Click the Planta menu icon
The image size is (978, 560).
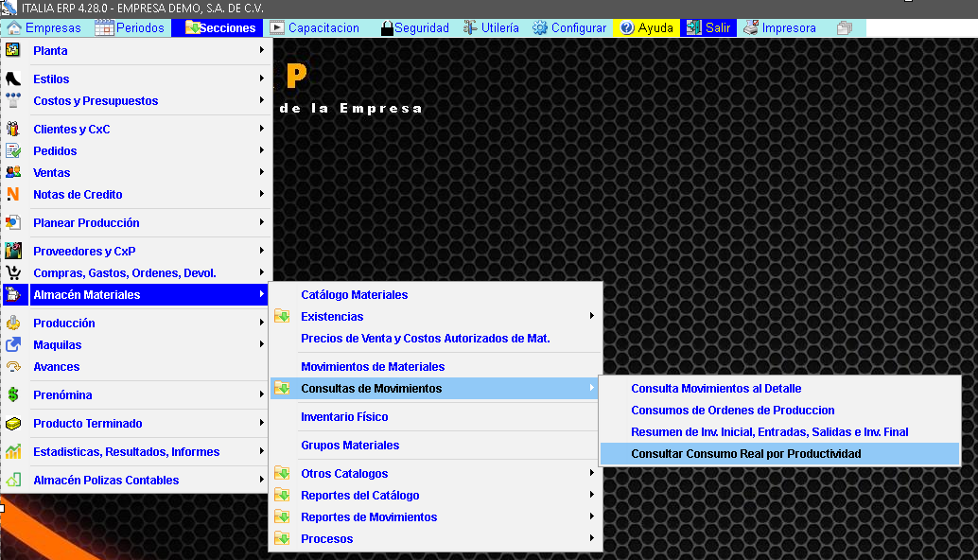click(x=13, y=51)
